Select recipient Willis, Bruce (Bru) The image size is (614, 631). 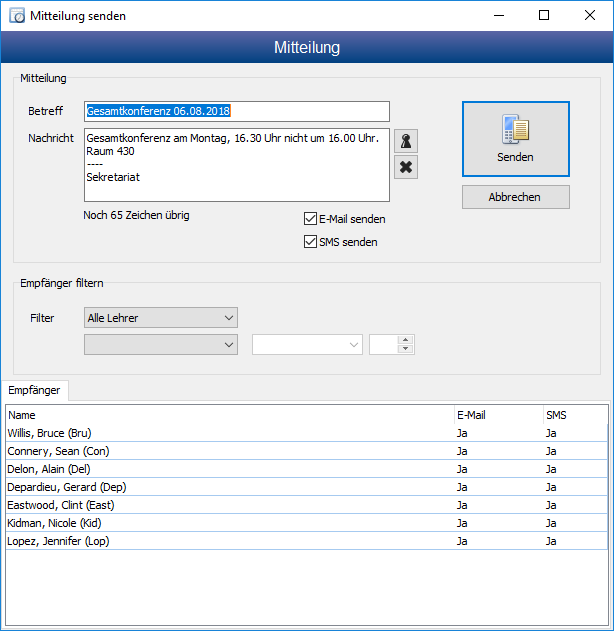(50, 433)
